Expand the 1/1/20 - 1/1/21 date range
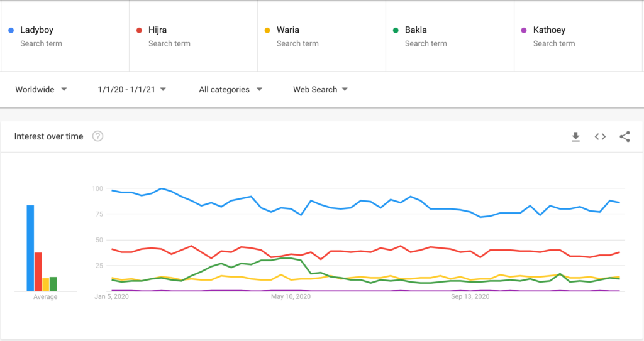644x341 pixels. pyautogui.click(x=132, y=90)
